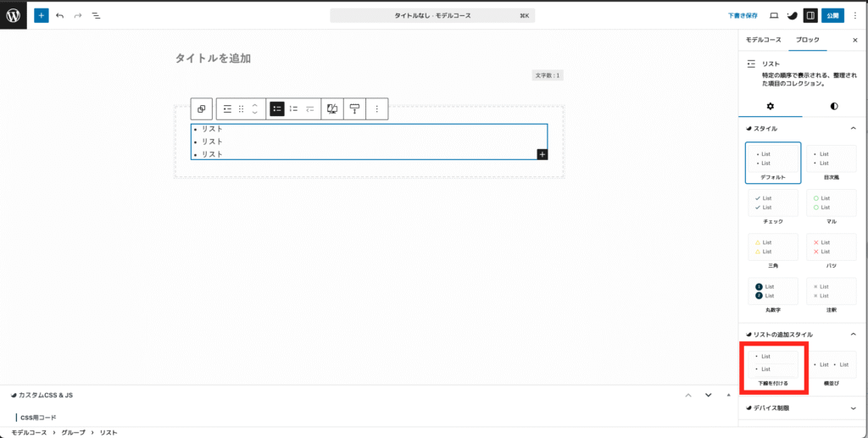Apply the 下線を付ける additional list style
The image size is (868, 438).
click(772, 364)
